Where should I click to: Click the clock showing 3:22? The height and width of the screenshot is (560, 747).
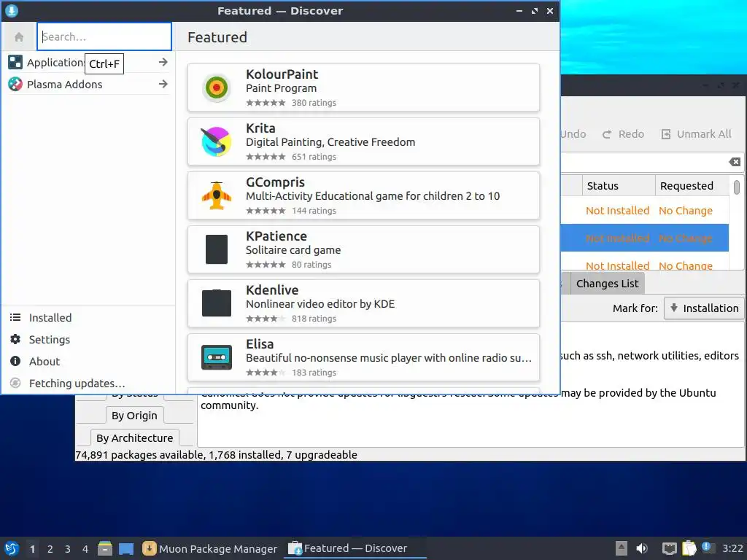click(x=732, y=548)
